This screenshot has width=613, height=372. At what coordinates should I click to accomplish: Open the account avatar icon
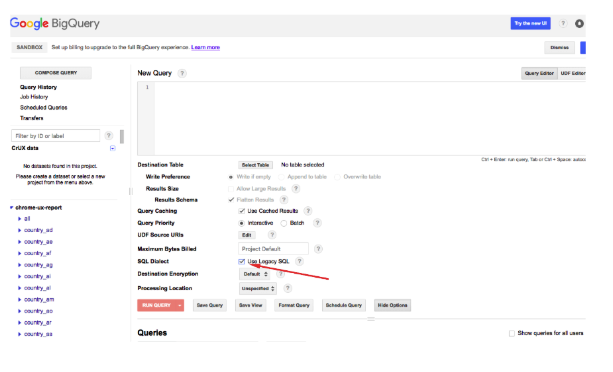(x=579, y=23)
